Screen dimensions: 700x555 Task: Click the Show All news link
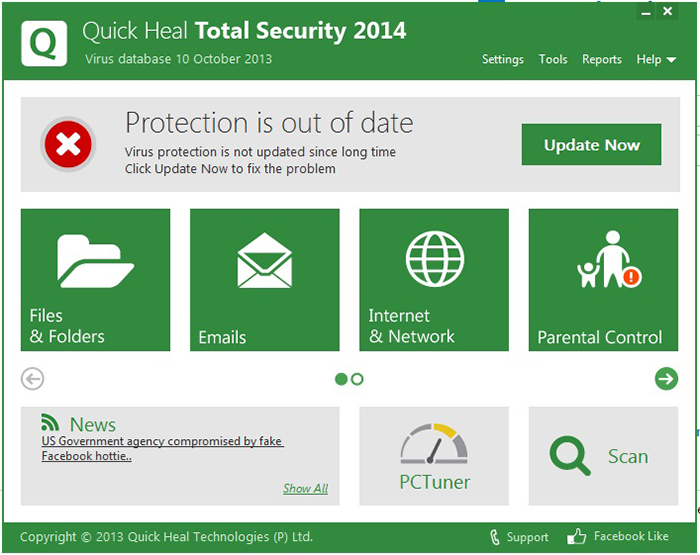tap(305, 488)
